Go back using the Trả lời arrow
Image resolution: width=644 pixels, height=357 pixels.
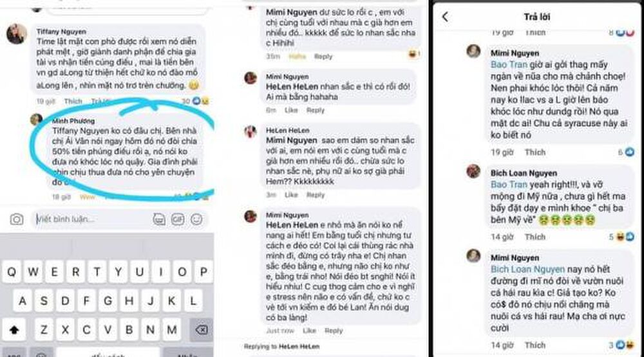(445, 17)
